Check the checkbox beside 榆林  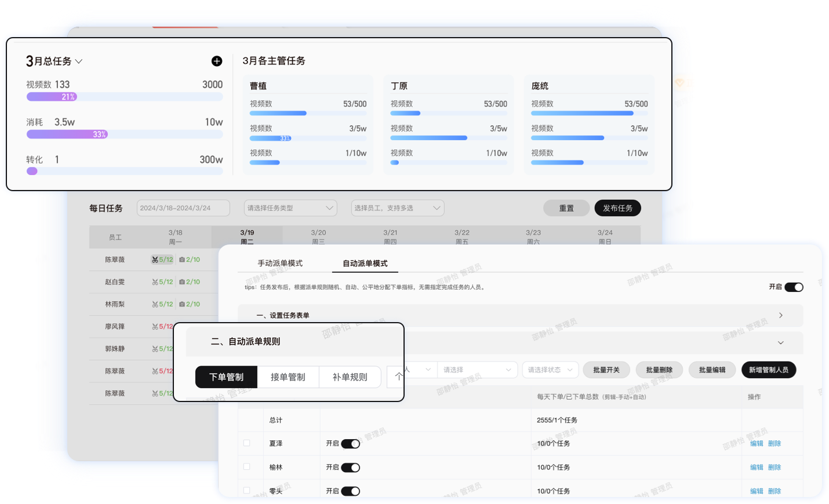(x=246, y=467)
